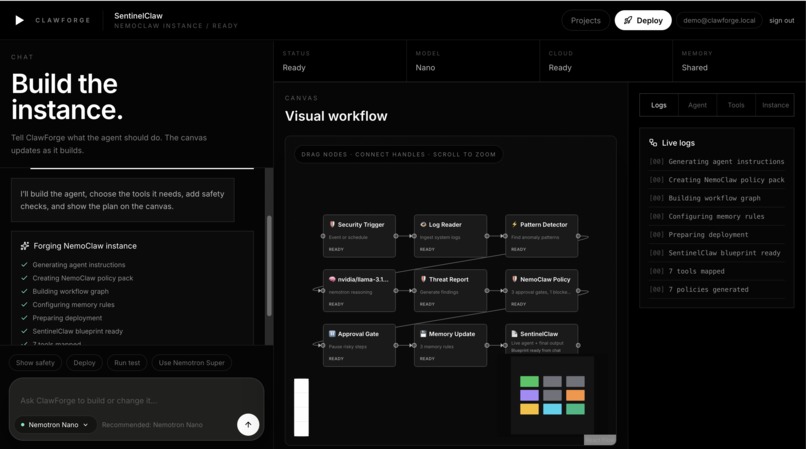The image size is (806, 449).
Task: Click the 'Nano' value under MODEL
Action: click(425, 67)
